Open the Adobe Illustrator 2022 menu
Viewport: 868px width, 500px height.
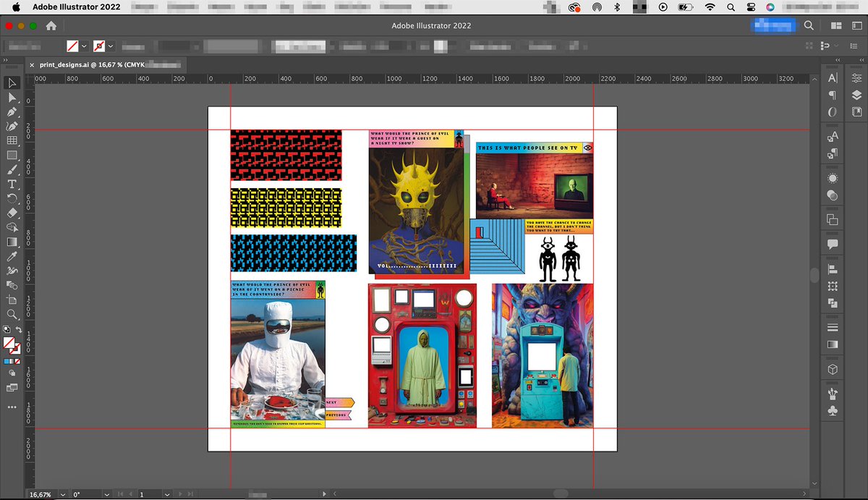pyautogui.click(x=77, y=7)
